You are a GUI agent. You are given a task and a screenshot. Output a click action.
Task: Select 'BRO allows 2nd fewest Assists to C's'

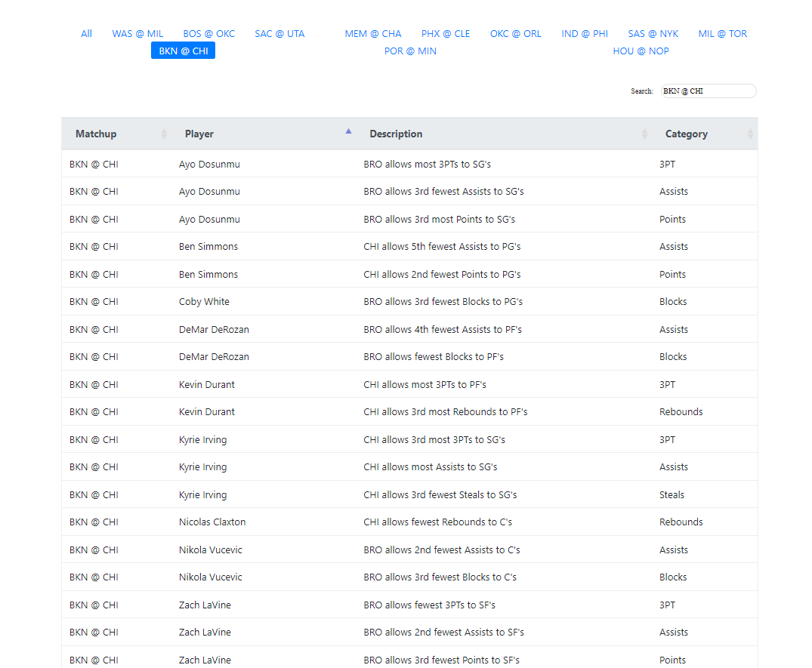point(442,550)
